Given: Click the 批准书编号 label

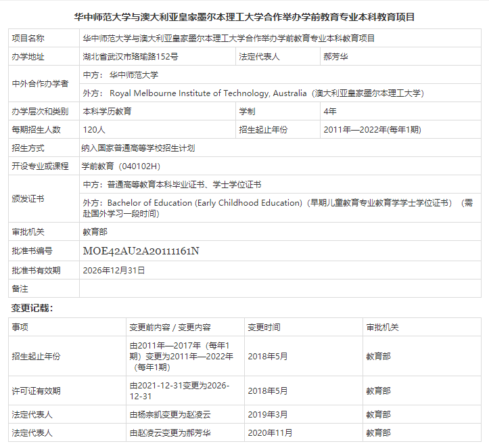Looking at the screenshot, I should tap(32, 251).
